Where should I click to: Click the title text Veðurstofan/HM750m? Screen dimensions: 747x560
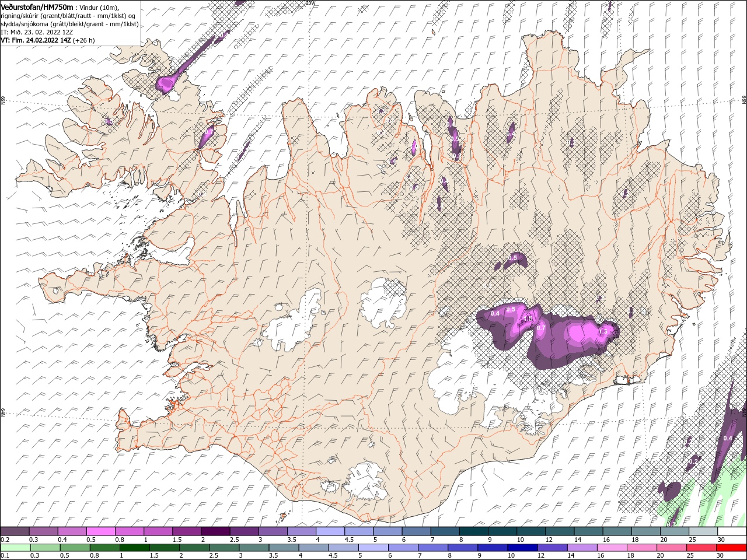click(x=37, y=6)
